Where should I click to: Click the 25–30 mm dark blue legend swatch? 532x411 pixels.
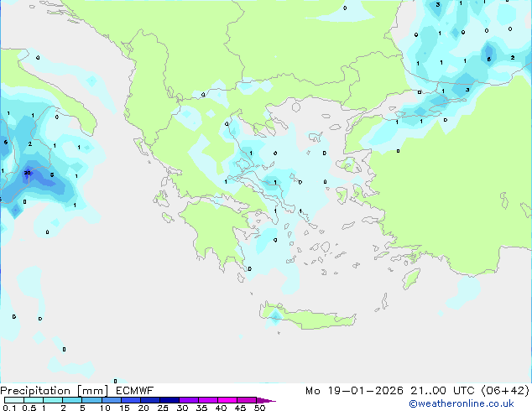169,400
